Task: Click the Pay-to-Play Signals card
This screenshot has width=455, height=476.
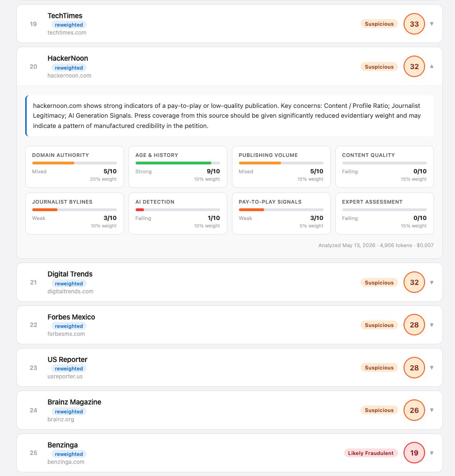Action: point(281,213)
